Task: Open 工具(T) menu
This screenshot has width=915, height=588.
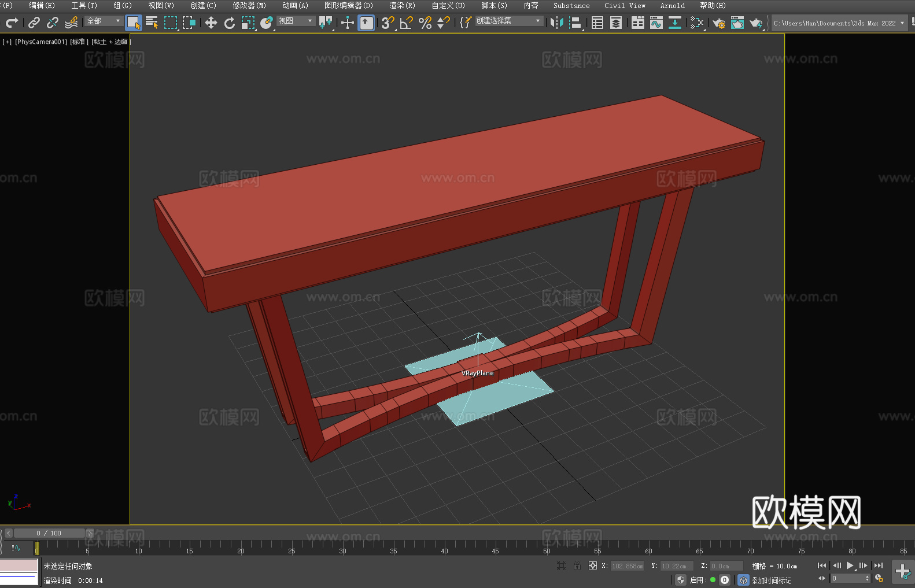Action: point(84,5)
